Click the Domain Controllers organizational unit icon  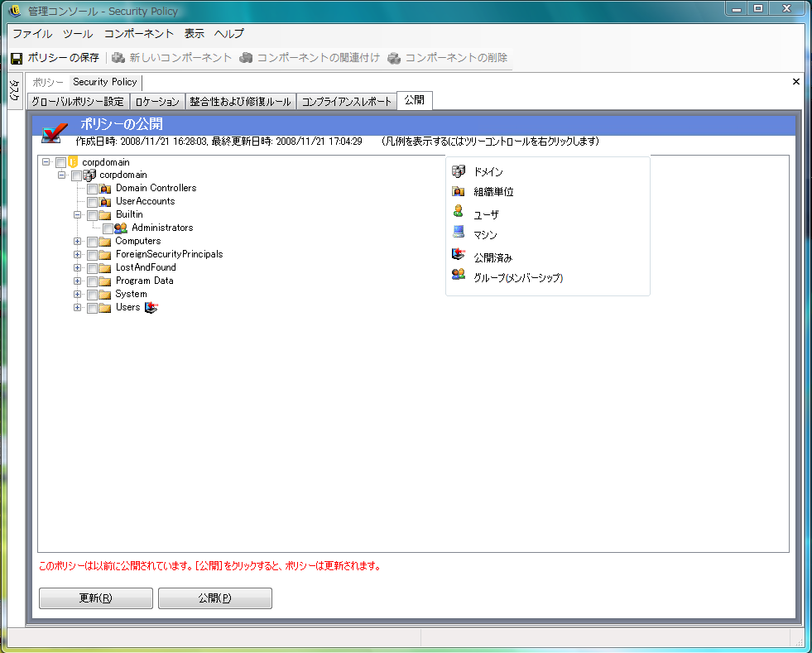click(105, 189)
